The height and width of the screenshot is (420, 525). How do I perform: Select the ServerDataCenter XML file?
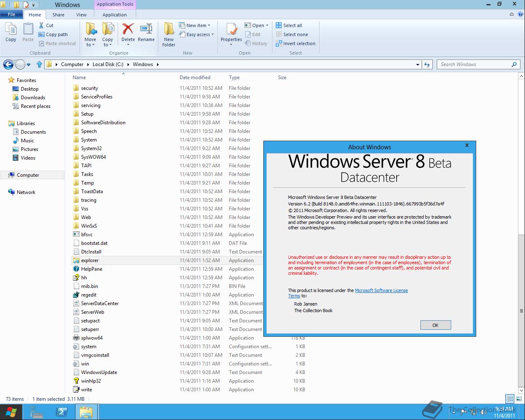pyautogui.click(x=167, y=304)
